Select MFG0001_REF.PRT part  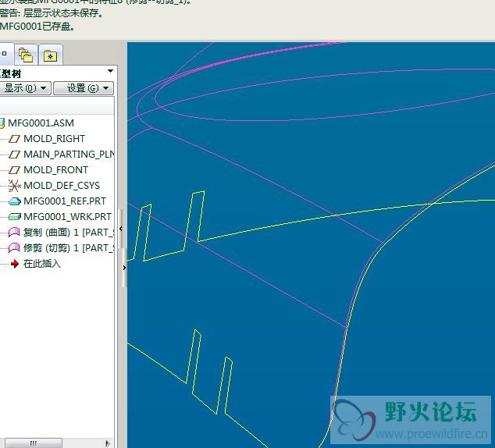[65, 201]
